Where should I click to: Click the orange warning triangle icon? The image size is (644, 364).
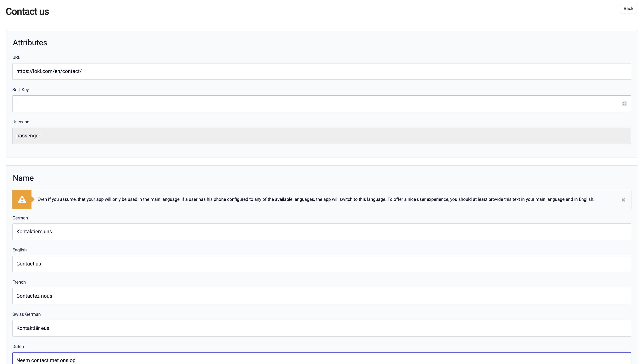22,199
